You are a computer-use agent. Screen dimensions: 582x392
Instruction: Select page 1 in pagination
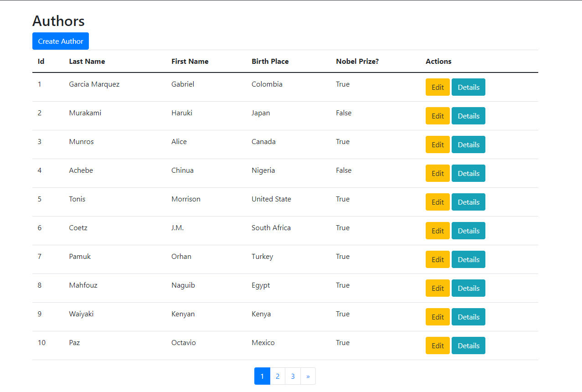tap(262, 376)
